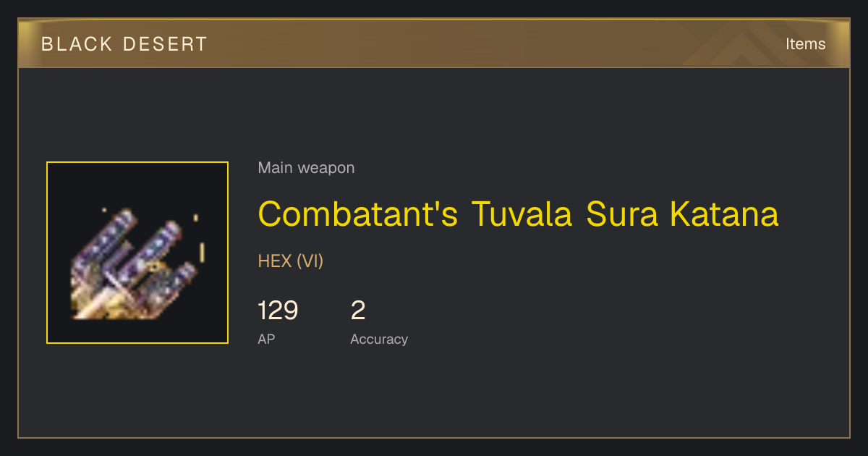Click the word Combatant's in item name
868x456 pixels.
coord(358,214)
